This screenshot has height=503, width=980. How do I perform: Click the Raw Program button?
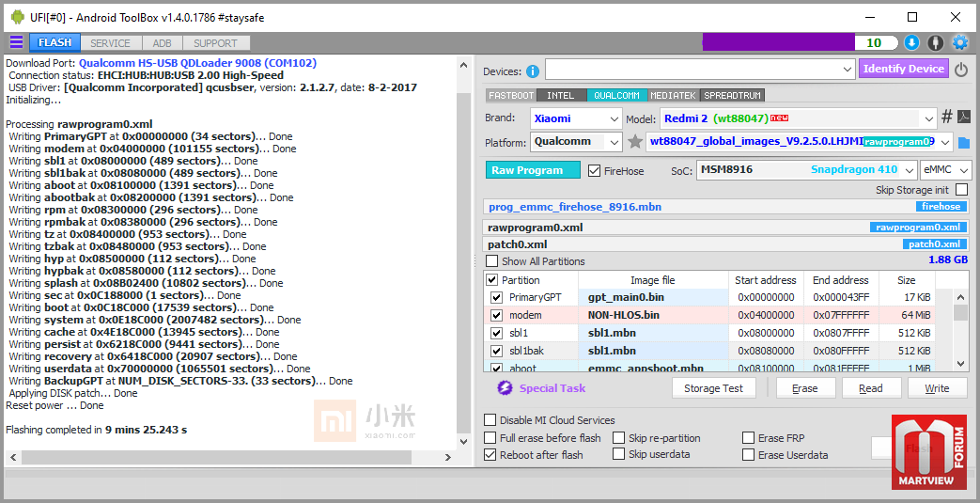(x=533, y=170)
